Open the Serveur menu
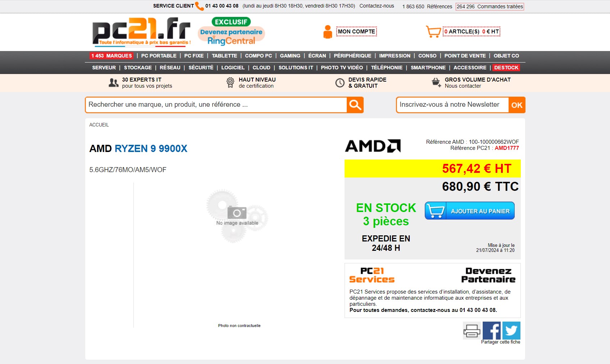This screenshot has width=610, height=364. 104,68
